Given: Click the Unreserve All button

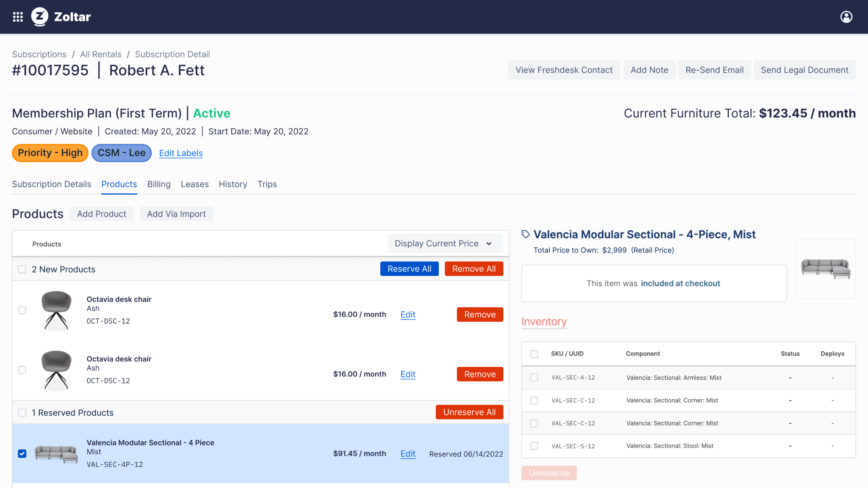Looking at the screenshot, I should pos(469,411).
